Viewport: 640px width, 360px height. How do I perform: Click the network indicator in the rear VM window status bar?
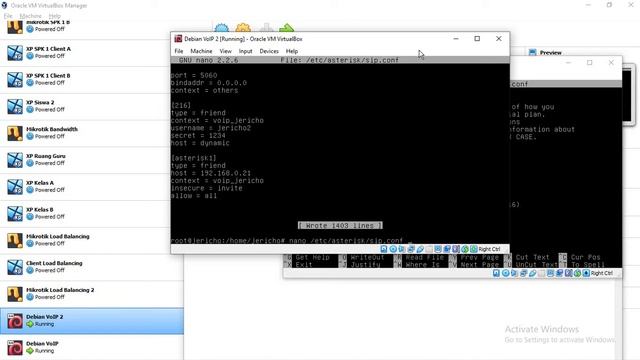click(x=524, y=273)
